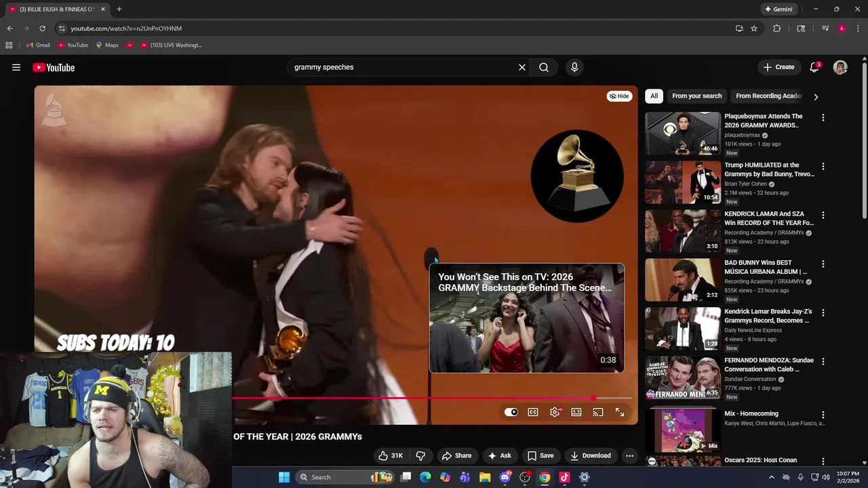The image size is (868, 488).
Task: Click the Create button
Action: (x=778, y=67)
